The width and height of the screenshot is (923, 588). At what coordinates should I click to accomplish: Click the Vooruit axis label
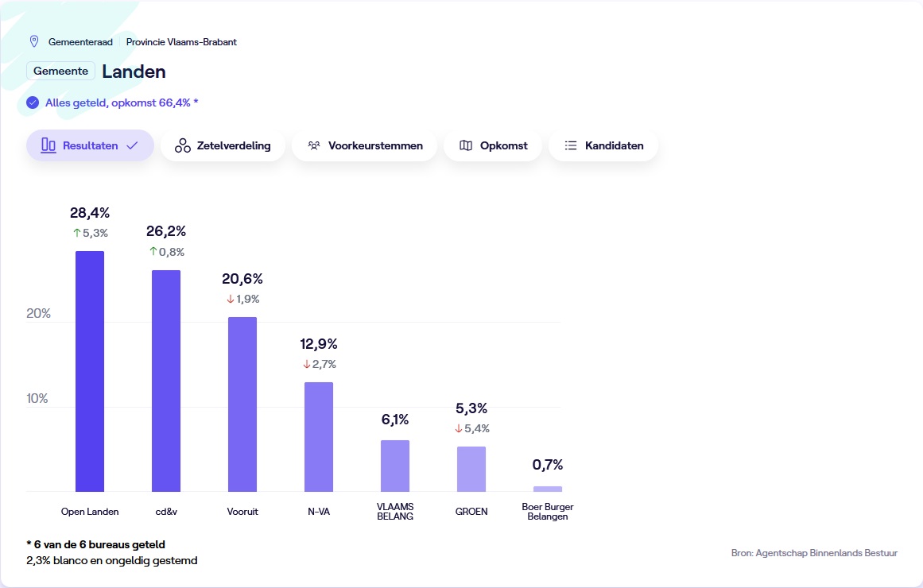point(242,512)
